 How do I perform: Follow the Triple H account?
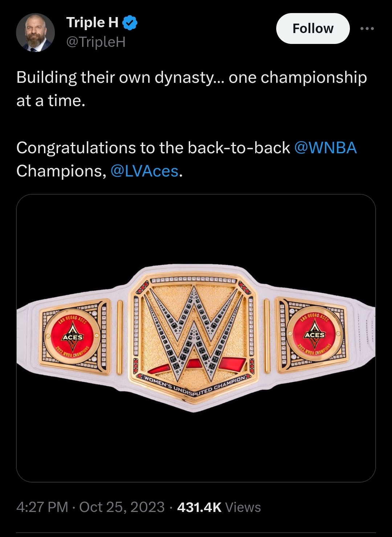[313, 29]
